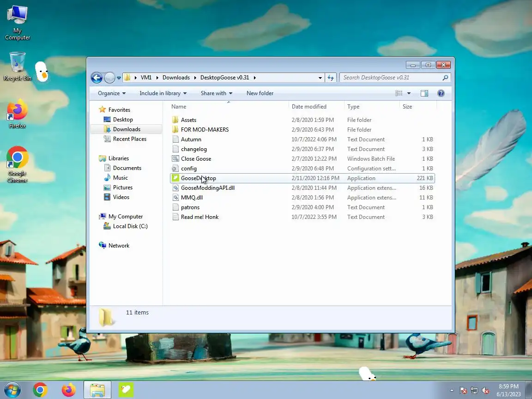Click the search magnifier icon
Screen dimensions: 532x399
point(446,78)
